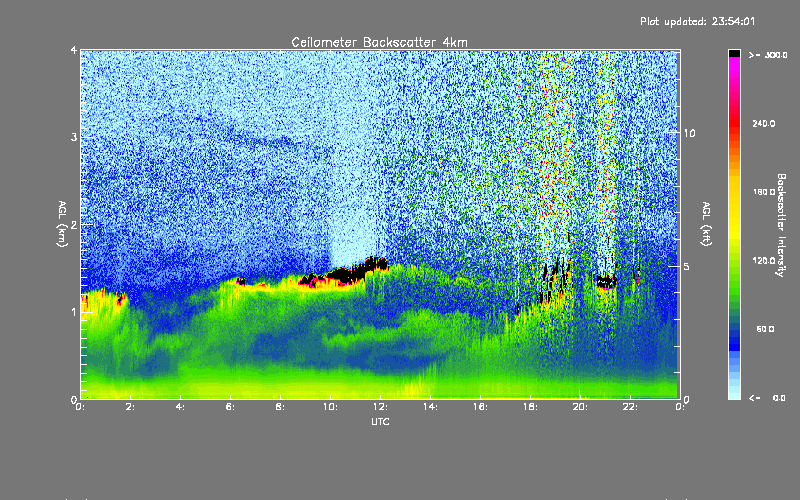The height and width of the screenshot is (500, 800).
Task: Click the '120.0' colorbar value label
Action: click(x=764, y=261)
